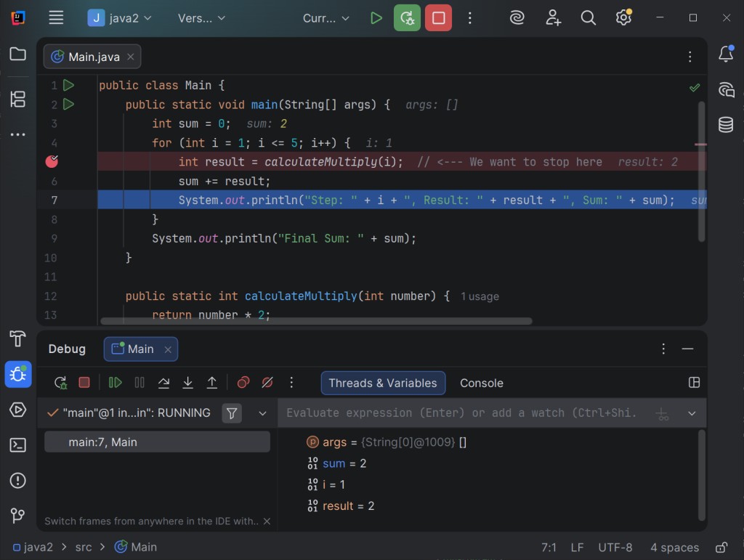Click the java2 breadcrumb in the status bar
Viewport: 744px width, 560px height.
(33, 547)
